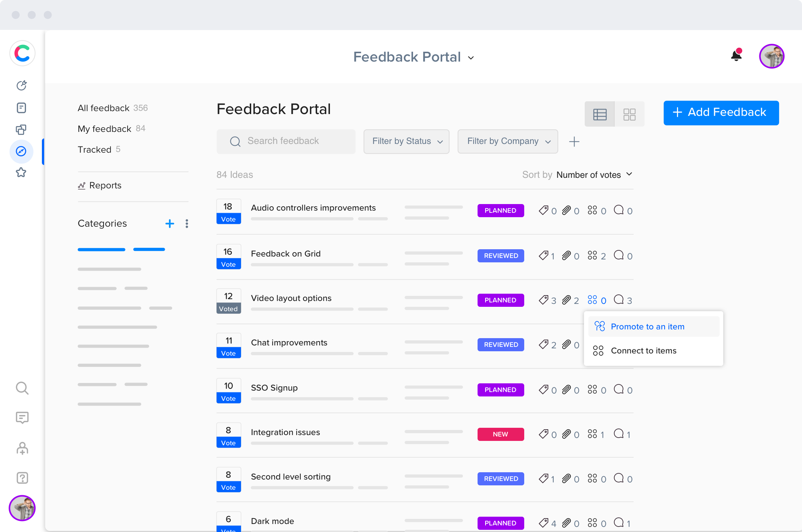Click the invite user sidebar icon
Image resolution: width=802 pixels, height=532 pixels.
point(22,448)
